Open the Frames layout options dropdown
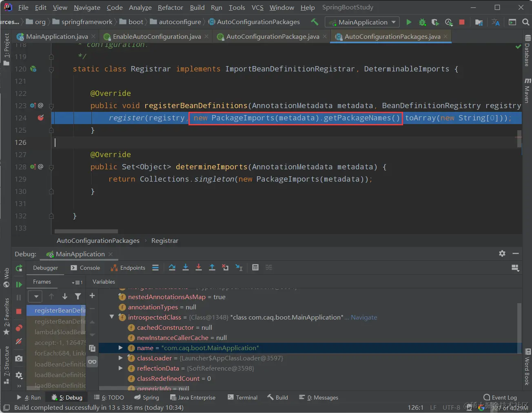Screen dimensions: 532x413 point(77,282)
